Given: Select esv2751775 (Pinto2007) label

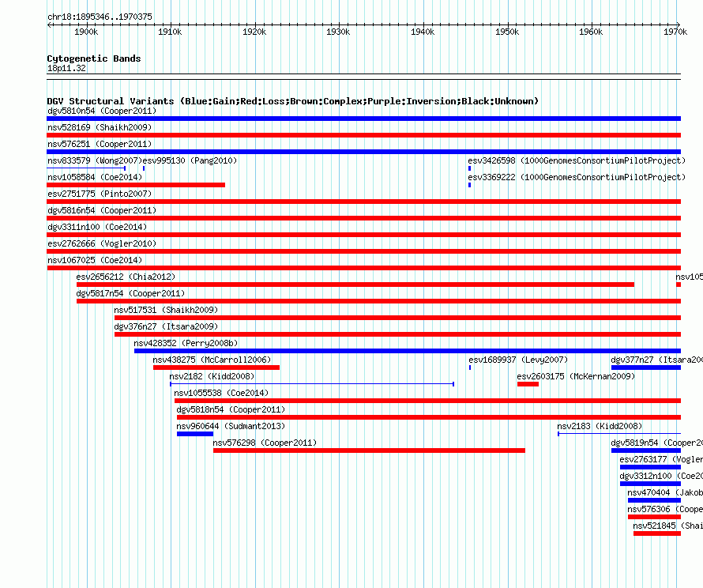Looking at the screenshot, I should pyautogui.click(x=100, y=194).
